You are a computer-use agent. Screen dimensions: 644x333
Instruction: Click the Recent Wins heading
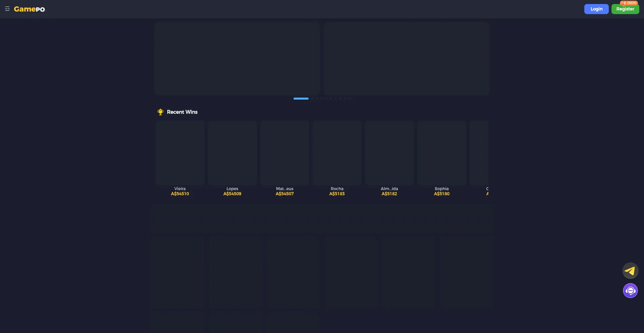click(x=182, y=112)
